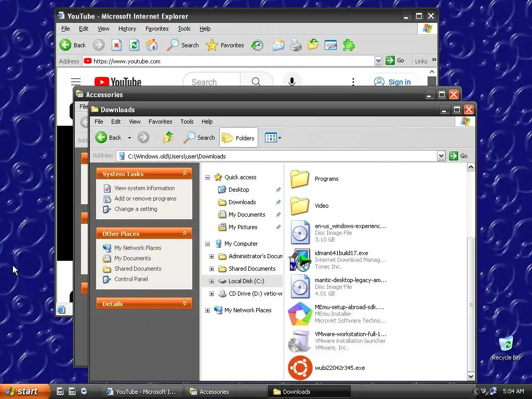
Task: Click the Print icon in Internet Explorer
Action: pos(296,45)
